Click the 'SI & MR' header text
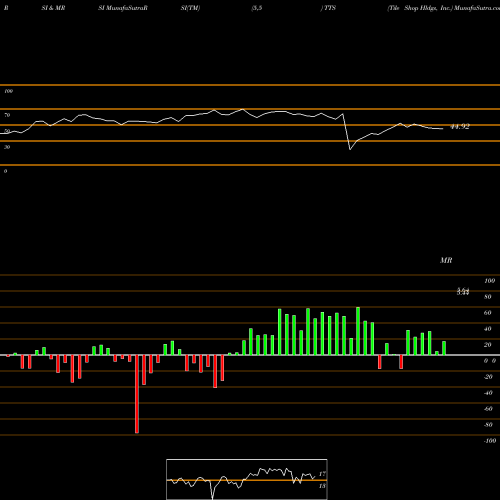This screenshot has height=500, width=500. [53, 8]
